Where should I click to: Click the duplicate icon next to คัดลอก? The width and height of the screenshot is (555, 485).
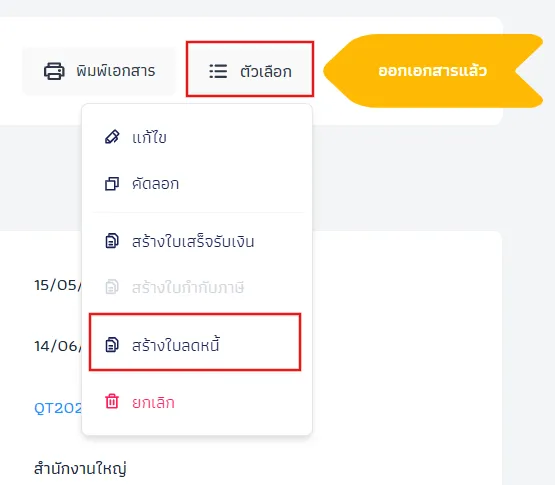(112, 184)
